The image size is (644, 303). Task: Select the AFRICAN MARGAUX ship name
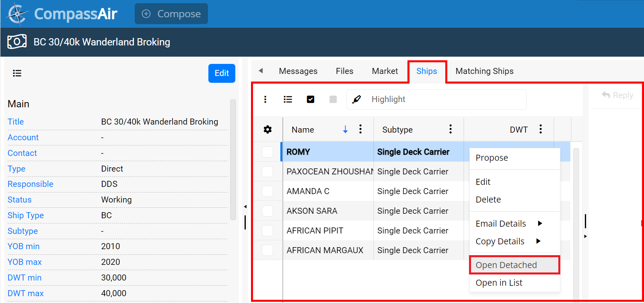325,250
